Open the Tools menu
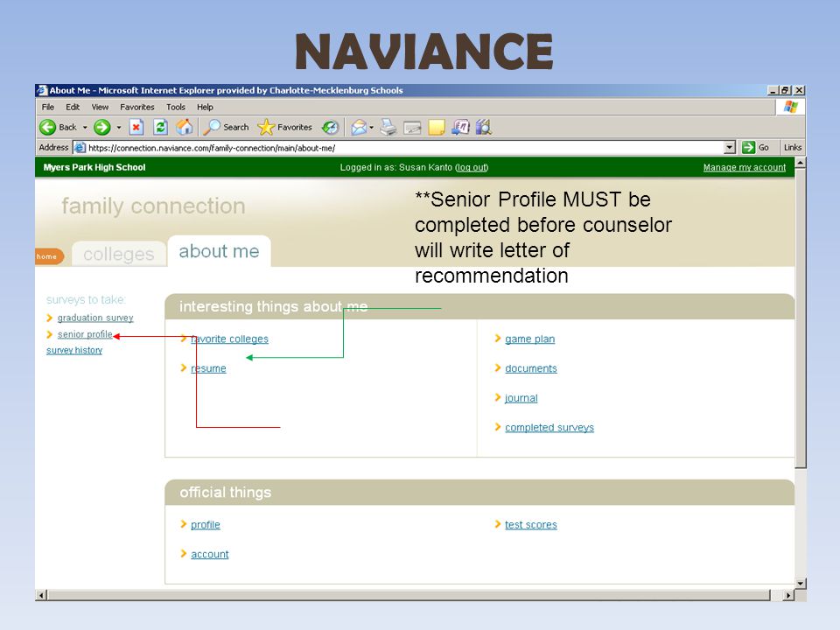The image size is (840, 630). coord(176,107)
